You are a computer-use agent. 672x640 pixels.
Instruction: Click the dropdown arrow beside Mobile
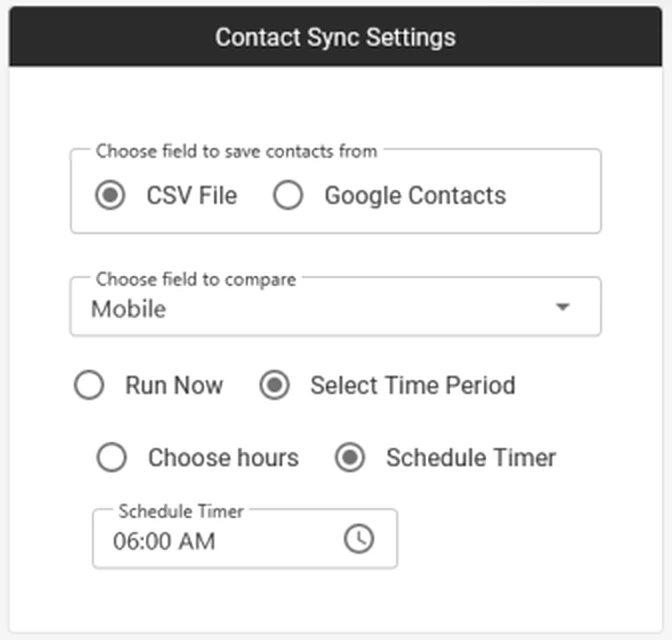562,307
